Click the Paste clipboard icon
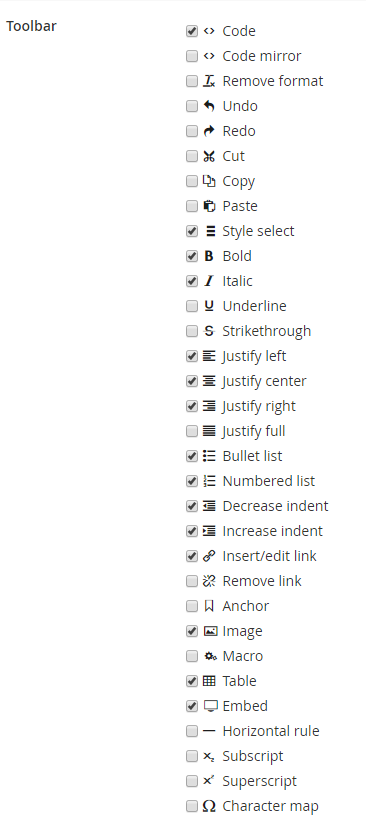 coord(209,206)
